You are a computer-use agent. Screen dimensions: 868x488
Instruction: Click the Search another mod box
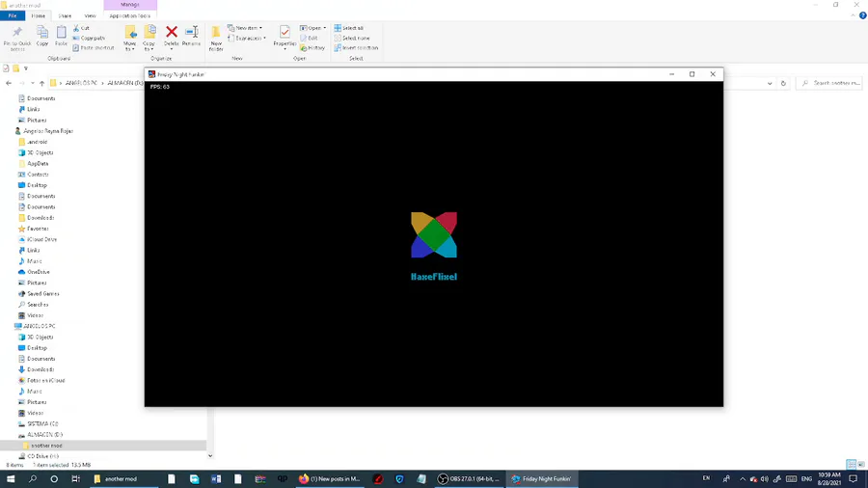829,83
